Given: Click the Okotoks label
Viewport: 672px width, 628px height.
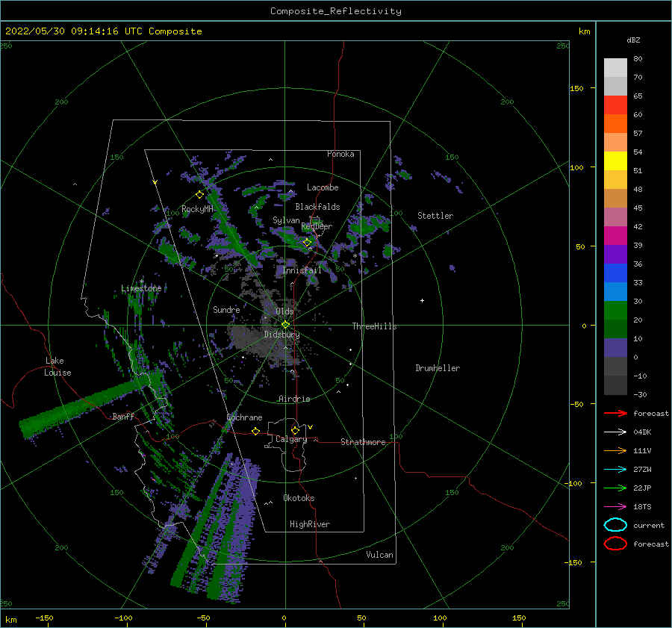Looking at the screenshot, I should (x=299, y=498).
